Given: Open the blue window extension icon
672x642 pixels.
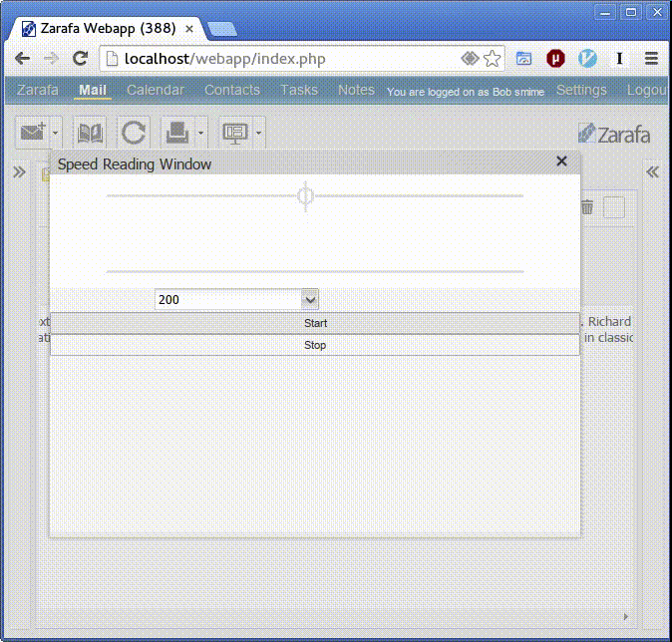Looking at the screenshot, I should pos(523,58).
